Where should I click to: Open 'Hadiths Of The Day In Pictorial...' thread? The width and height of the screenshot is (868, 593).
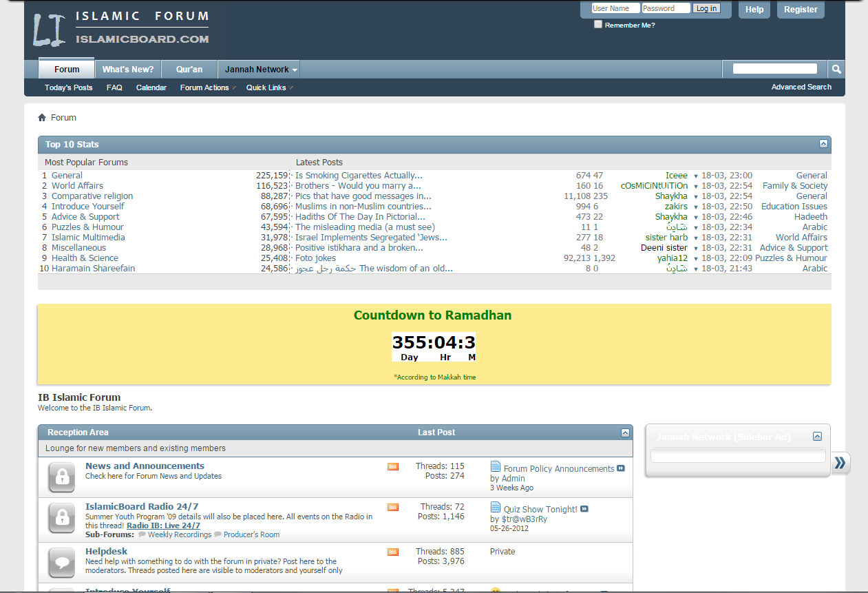361,217
